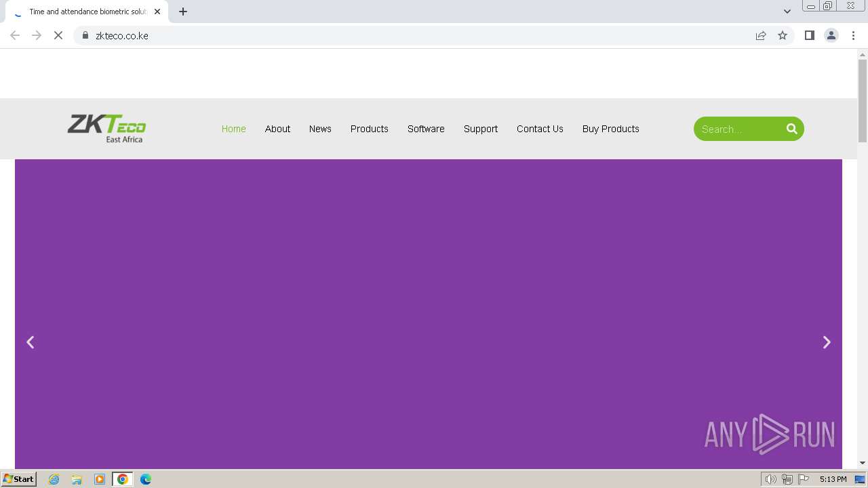
Task: Expand the tab search dropdown arrow
Action: [787, 12]
